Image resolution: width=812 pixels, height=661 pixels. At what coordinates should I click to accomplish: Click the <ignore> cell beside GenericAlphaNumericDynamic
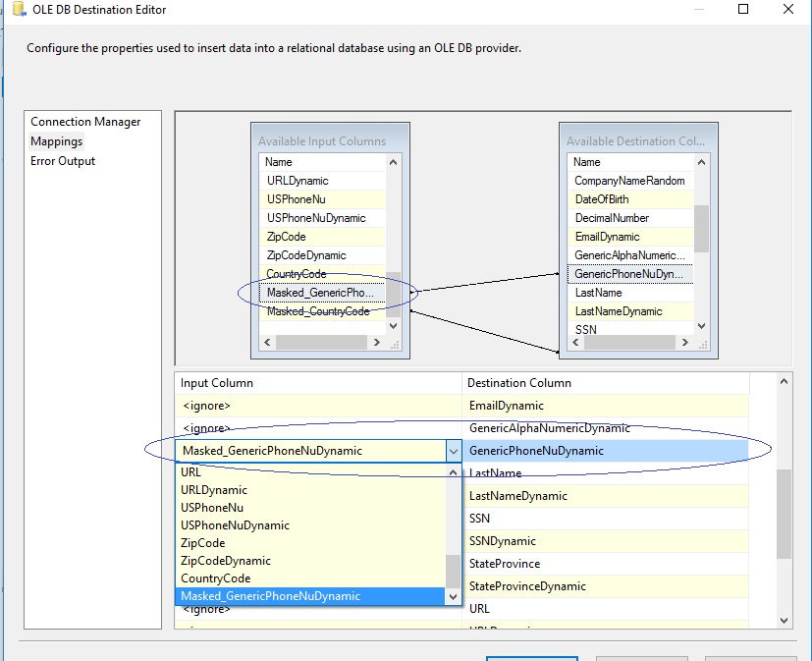click(318, 428)
